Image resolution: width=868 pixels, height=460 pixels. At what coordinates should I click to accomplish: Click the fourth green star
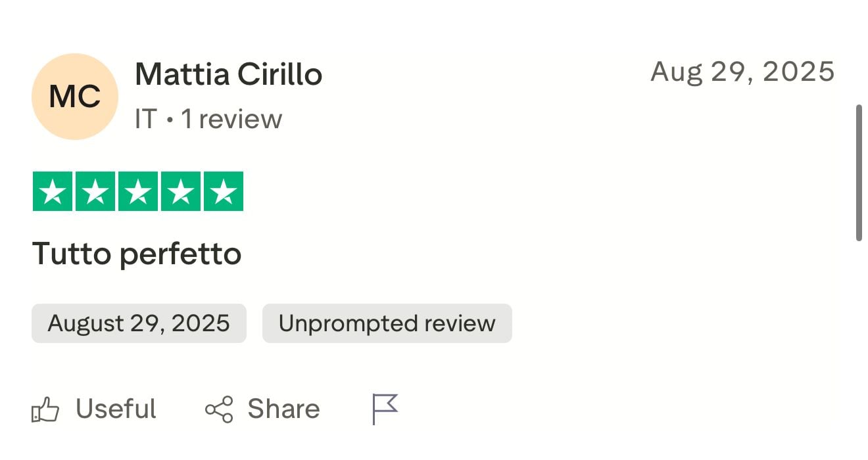[181, 192]
